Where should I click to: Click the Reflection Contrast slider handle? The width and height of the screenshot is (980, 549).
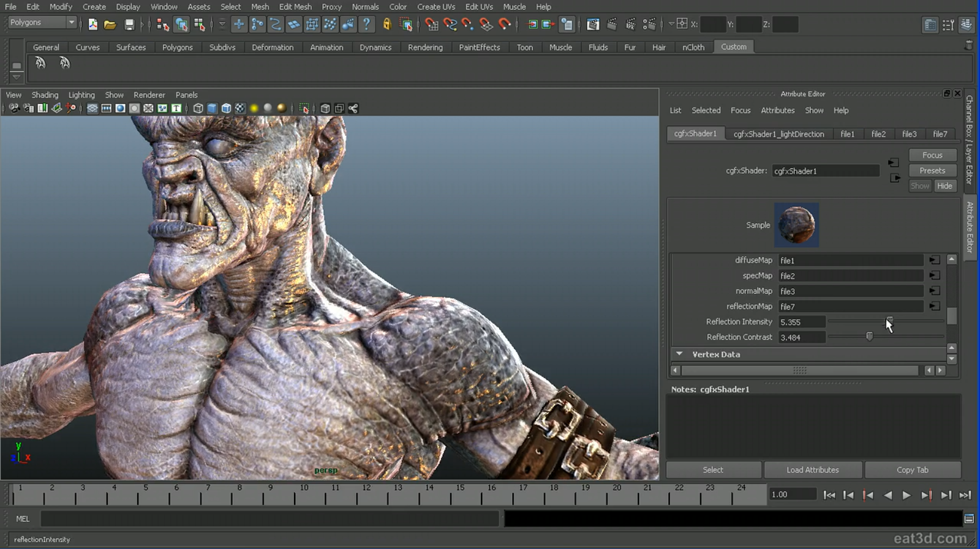(869, 337)
